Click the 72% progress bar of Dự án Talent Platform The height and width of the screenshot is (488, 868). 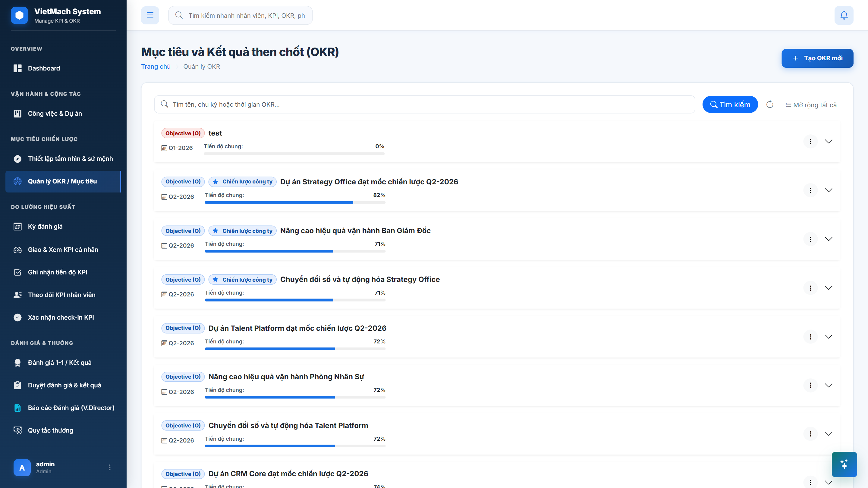295,349
